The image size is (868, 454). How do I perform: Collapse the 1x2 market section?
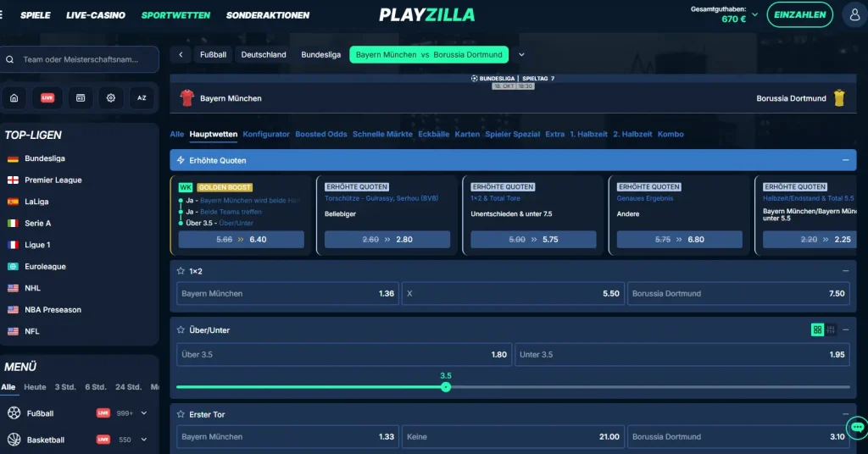point(845,271)
